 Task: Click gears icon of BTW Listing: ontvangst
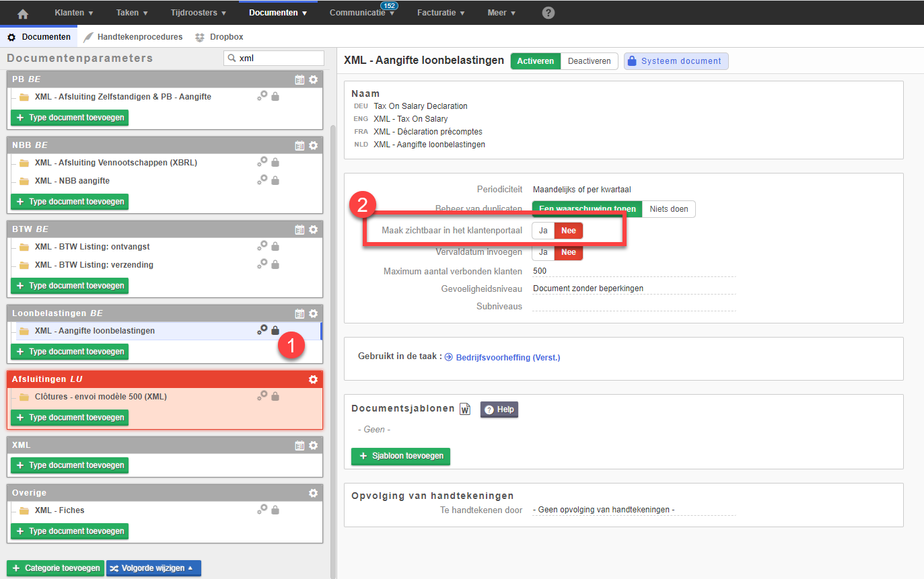(x=262, y=245)
